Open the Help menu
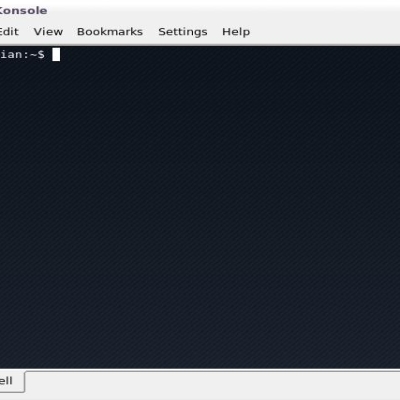Image resolution: width=400 pixels, height=400 pixels. 236,32
